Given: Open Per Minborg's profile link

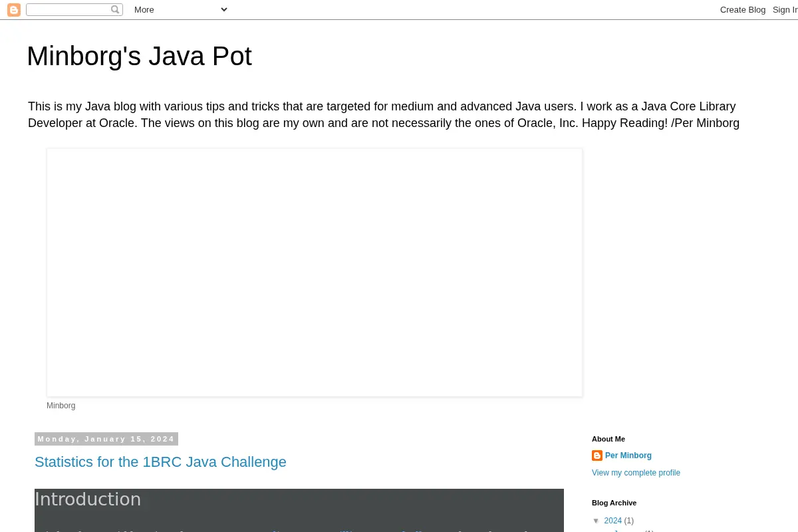Looking at the screenshot, I should [x=628, y=456].
